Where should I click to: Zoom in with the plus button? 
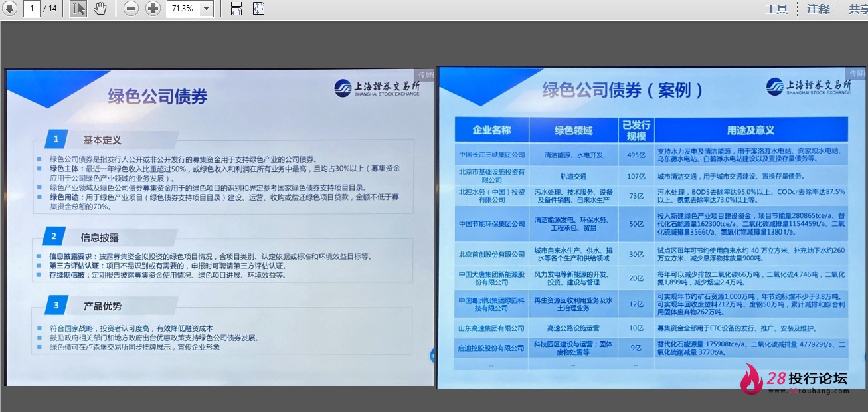(x=153, y=9)
